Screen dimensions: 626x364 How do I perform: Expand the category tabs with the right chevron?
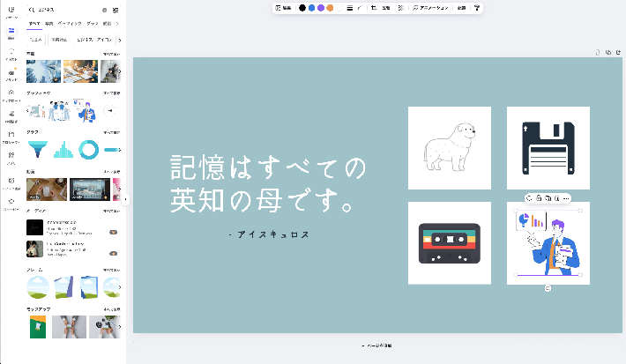pos(118,24)
